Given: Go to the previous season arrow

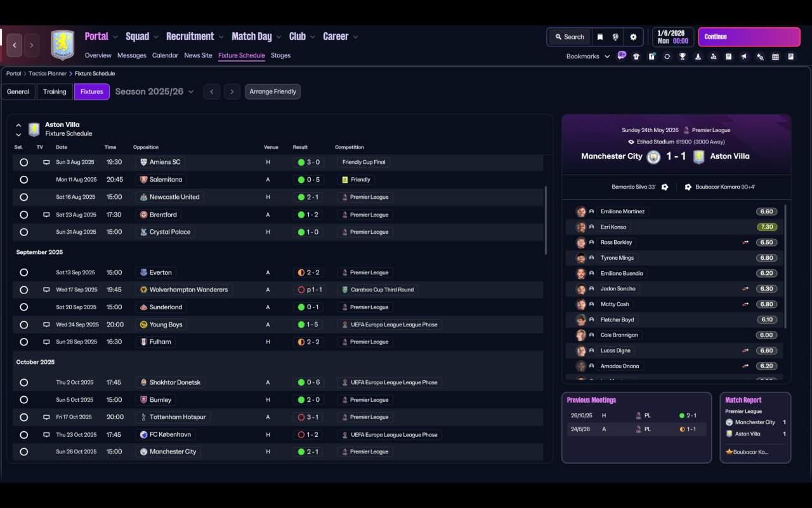Looking at the screenshot, I should coord(212,92).
